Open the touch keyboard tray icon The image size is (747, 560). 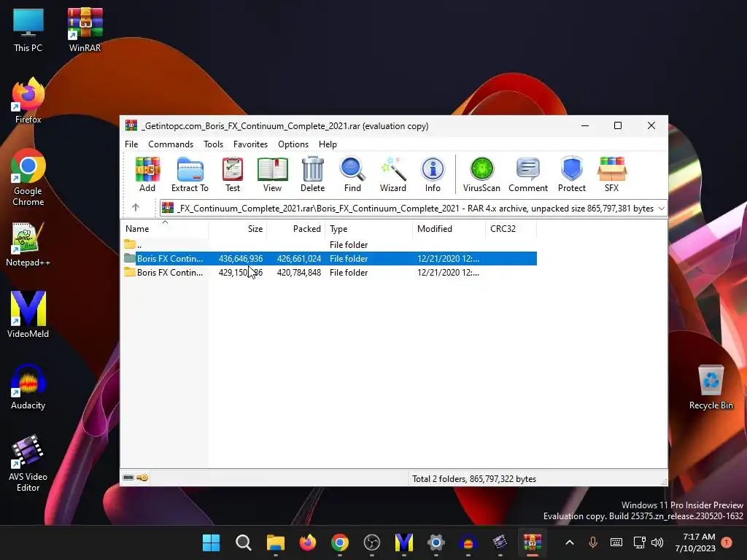[x=616, y=542]
